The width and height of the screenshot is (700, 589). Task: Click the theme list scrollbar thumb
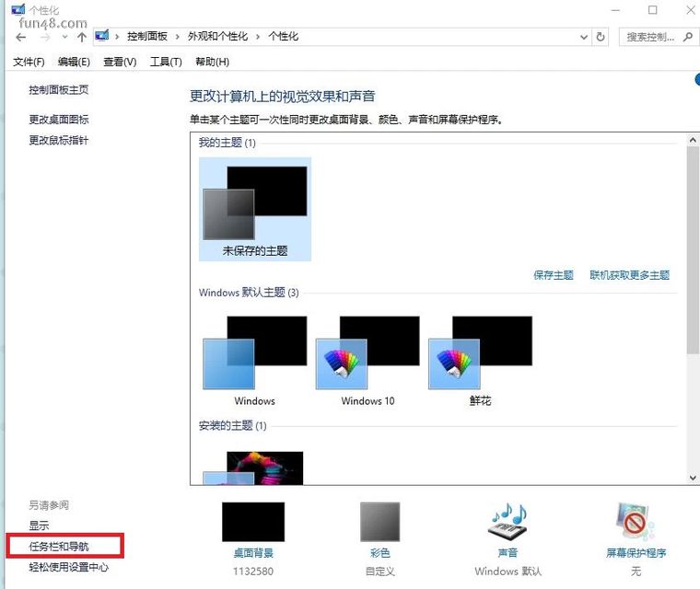coord(693,250)
